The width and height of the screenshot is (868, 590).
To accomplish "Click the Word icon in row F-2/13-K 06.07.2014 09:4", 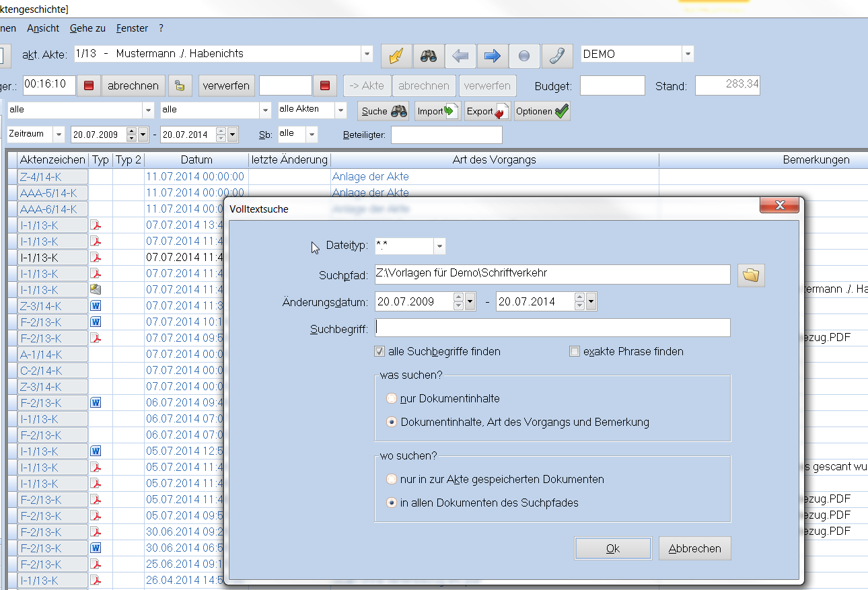I will pos(96,402).
